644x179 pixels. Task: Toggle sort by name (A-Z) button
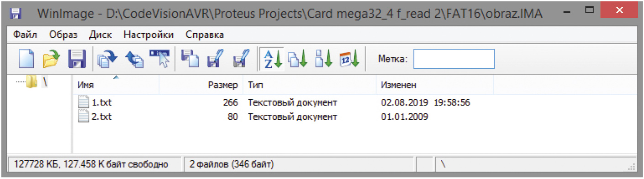point(272,59)
